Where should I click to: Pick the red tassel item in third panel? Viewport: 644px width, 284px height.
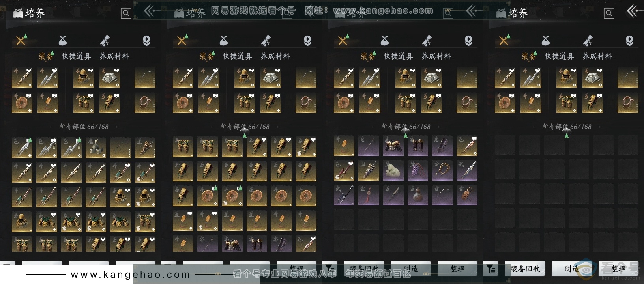click(369, 195)
